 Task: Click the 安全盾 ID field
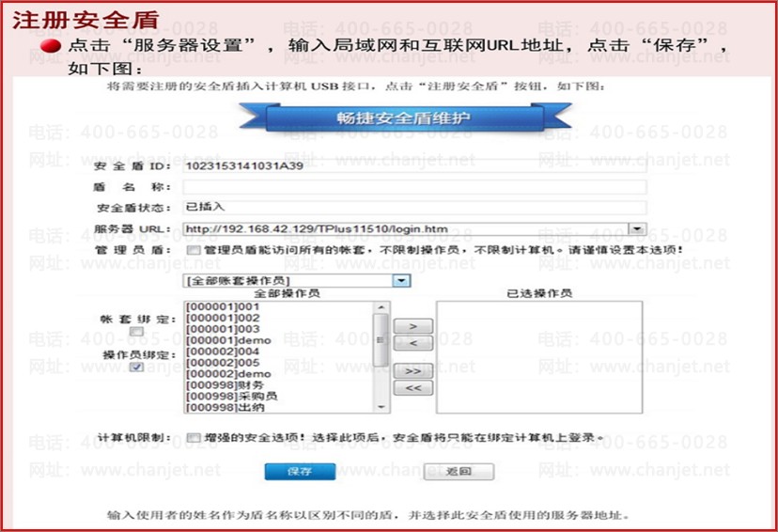414,166
